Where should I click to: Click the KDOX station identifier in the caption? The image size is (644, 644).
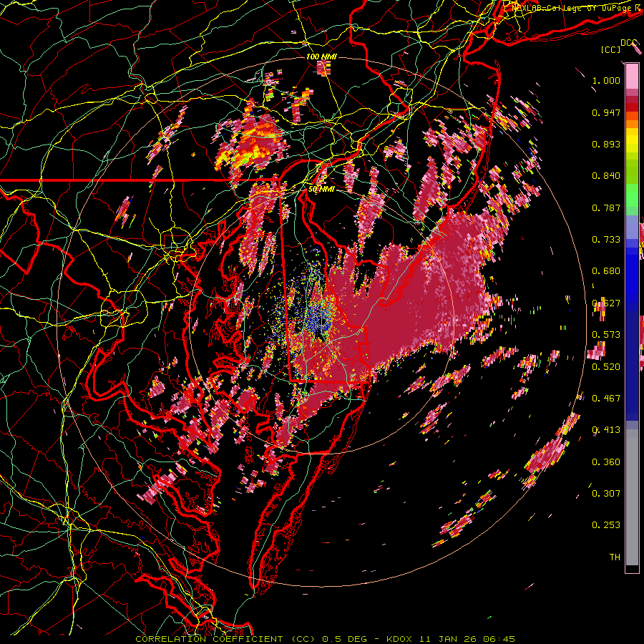401,639
